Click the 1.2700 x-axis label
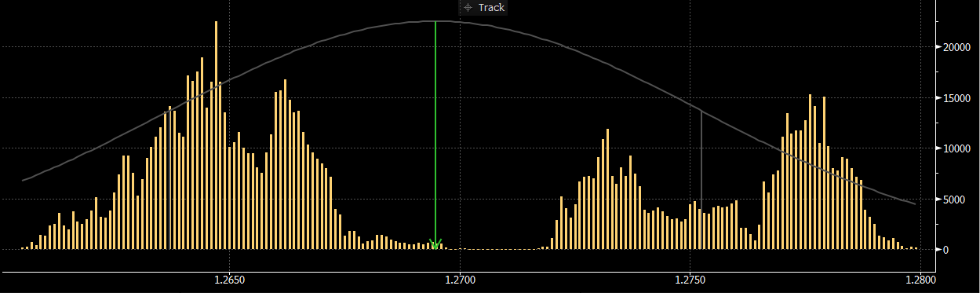 coord(460,279)
